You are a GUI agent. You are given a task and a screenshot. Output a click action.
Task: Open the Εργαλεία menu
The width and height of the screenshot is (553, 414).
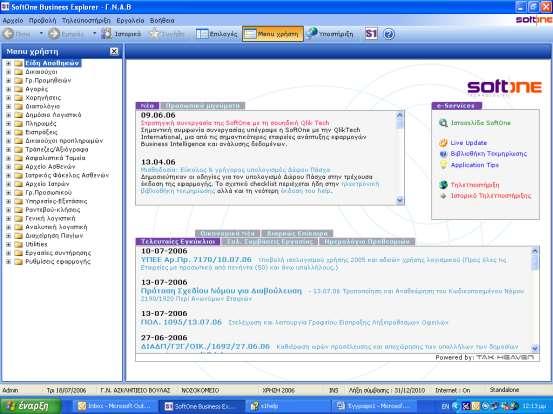pyautogui.click(x=130, y=20)
